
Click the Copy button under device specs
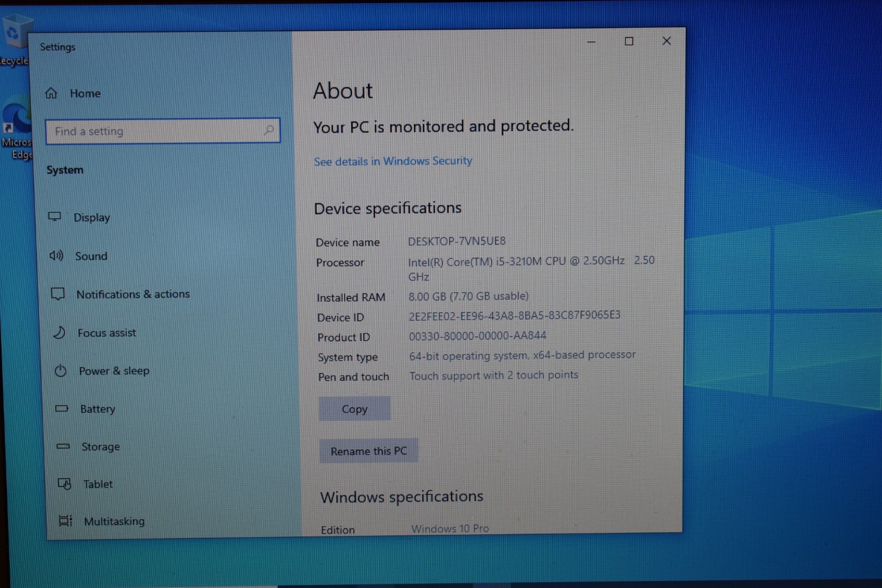pos(354,409)
